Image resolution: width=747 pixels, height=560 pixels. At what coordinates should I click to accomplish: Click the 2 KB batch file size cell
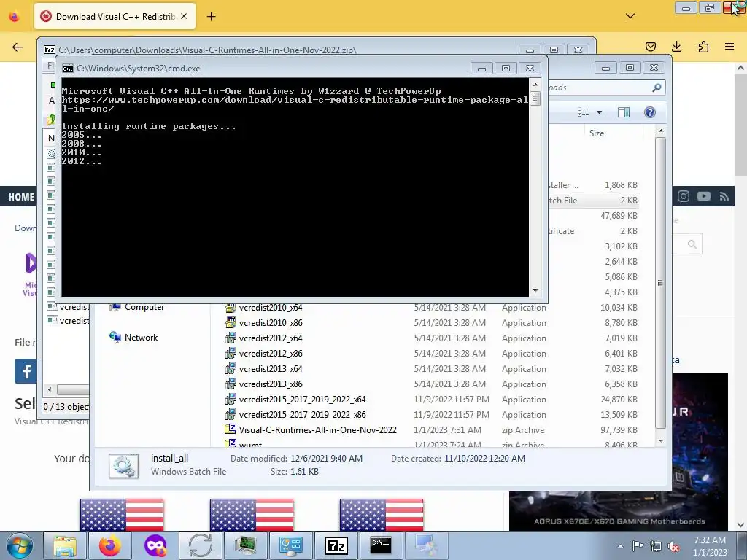628,201
